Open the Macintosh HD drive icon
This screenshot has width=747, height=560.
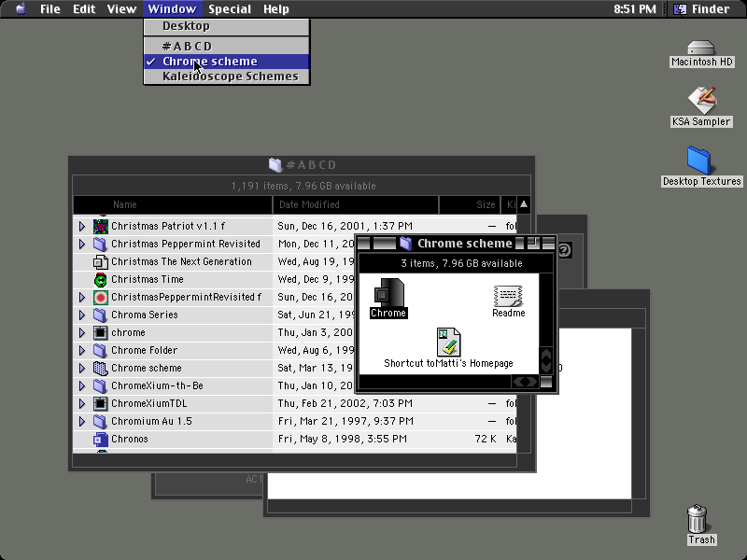coord(701,49)
